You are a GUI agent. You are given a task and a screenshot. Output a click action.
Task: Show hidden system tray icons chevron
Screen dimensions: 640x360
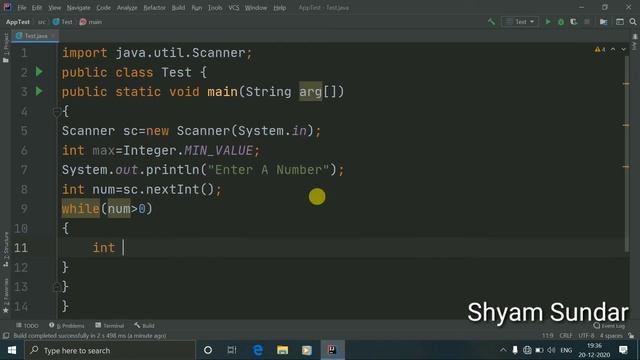503,350
